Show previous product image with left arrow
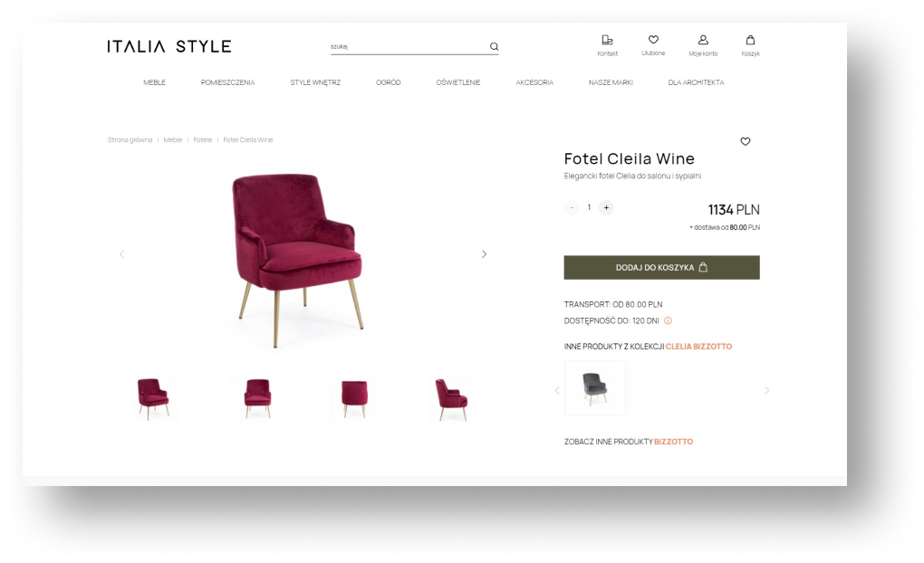The image size is (924, 563). 122,254
